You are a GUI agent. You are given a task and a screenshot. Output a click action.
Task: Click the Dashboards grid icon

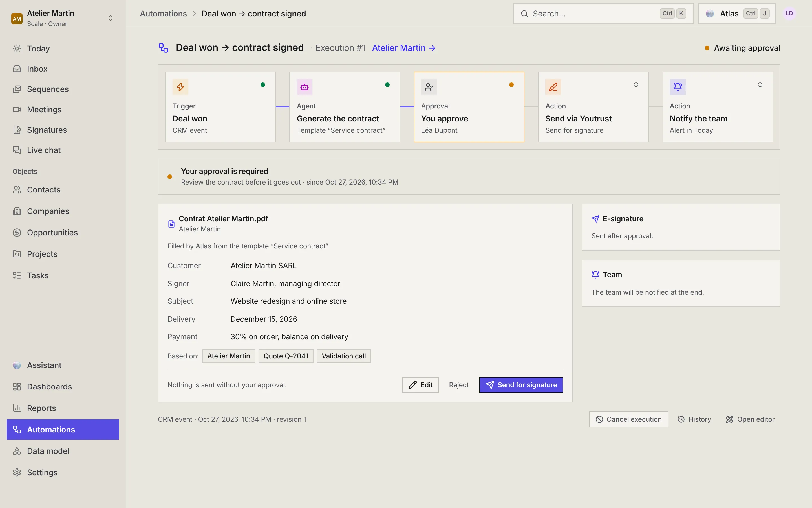[17, 387]
